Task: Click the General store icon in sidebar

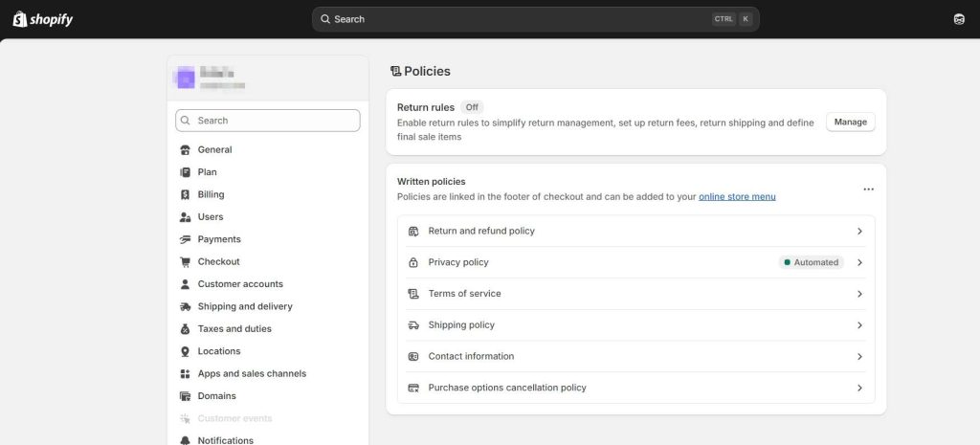Action: click(185, 150)
